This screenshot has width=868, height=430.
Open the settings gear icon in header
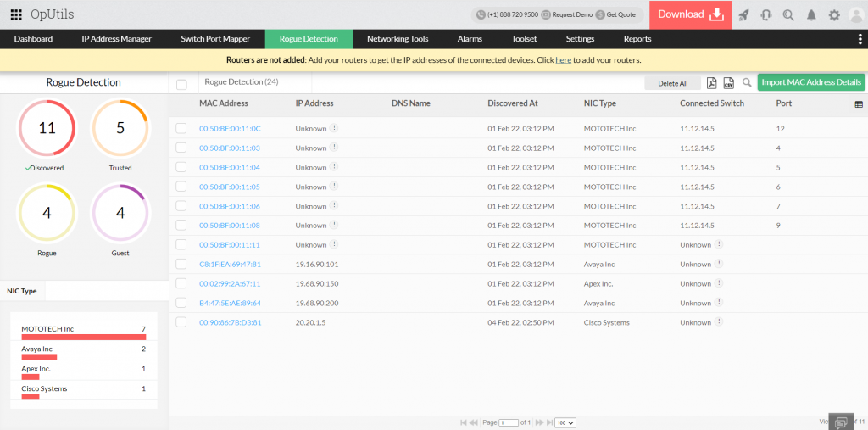[834, 14]
